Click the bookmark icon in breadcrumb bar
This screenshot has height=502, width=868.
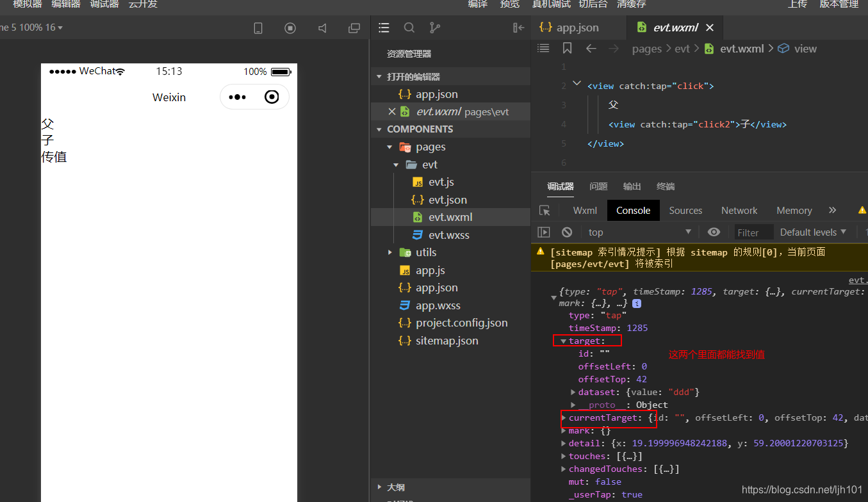pos(567,48)
